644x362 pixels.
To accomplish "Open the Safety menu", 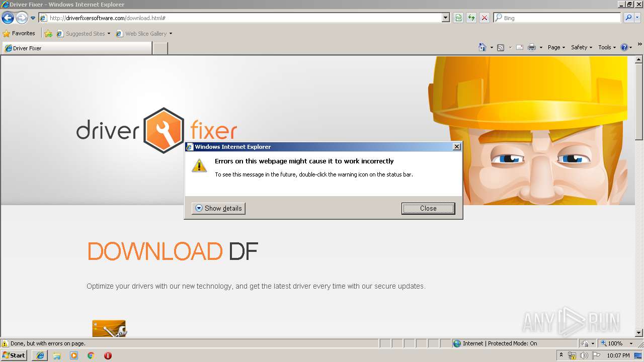I will (x=582, y=47).
